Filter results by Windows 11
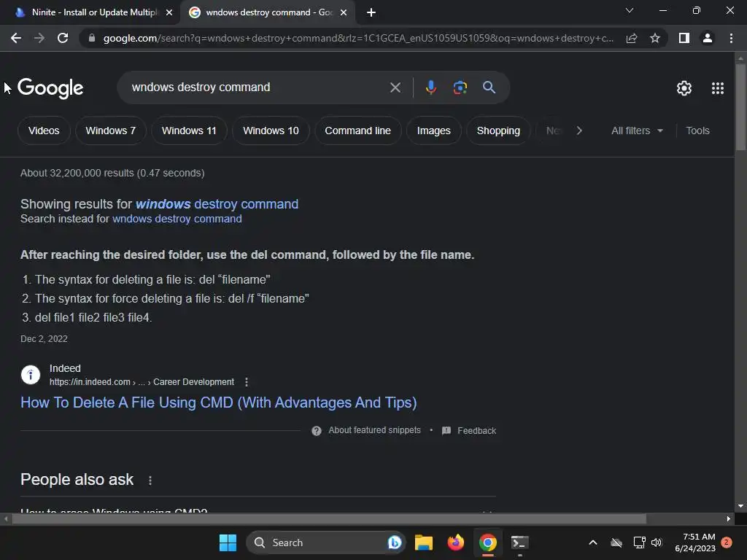 [x=189, y=131]
